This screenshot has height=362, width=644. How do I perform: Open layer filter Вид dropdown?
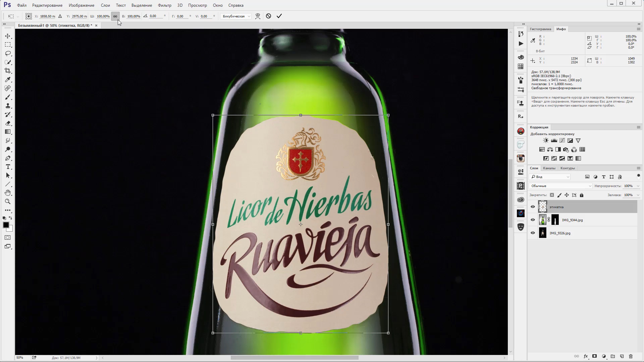550,177
